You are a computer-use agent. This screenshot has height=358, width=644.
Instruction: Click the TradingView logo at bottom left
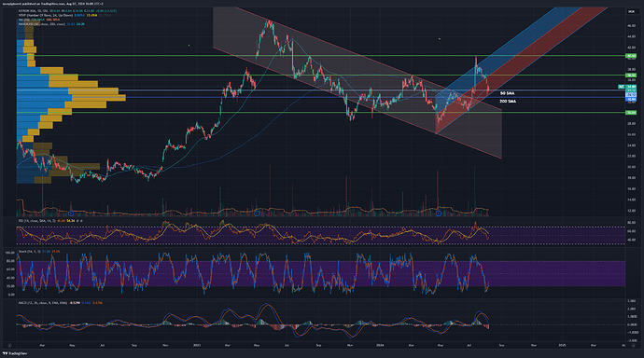pyautogui.click(x=15, y=353)
